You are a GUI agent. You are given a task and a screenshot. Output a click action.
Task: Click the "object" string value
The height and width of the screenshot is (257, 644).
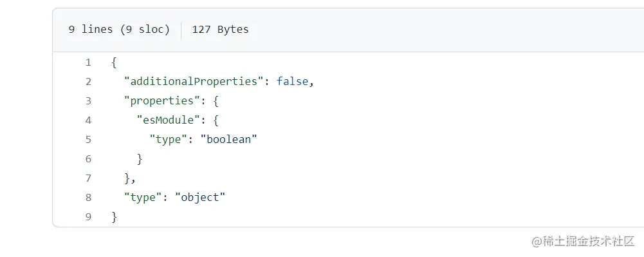pos(200,197)
